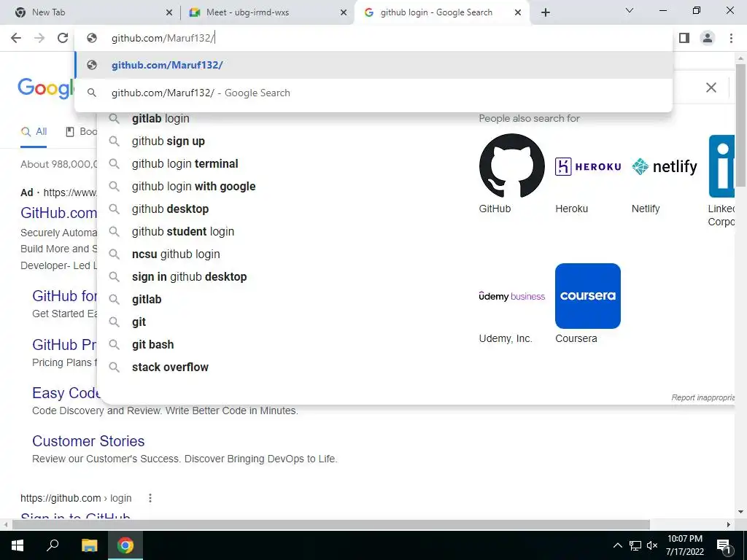Viewport: 747px width, 560px height.
Task: Close the github login search tab
Action: 518,13
